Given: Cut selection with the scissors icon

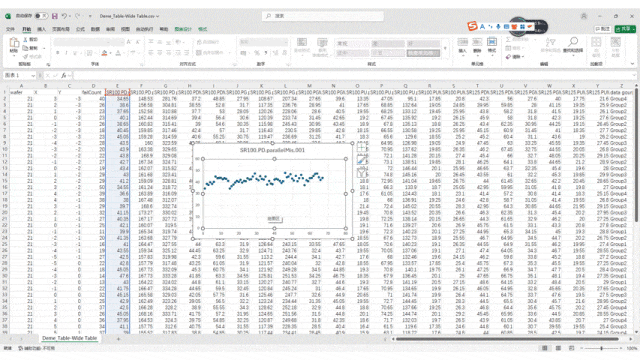Looking at the screenshot, I should (x=25, y=40).
